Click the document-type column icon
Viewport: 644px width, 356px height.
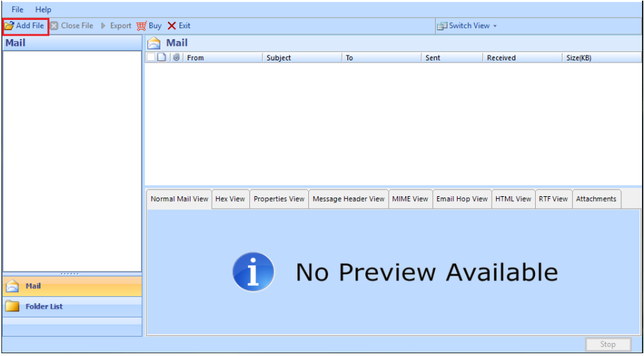pyautogui.click(x=162, y=58)
